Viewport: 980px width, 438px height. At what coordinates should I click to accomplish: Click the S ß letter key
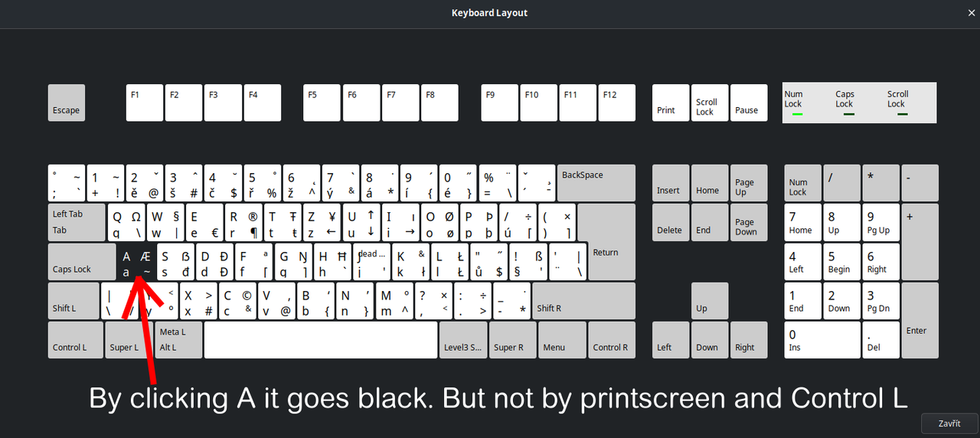tap(175, 262)
